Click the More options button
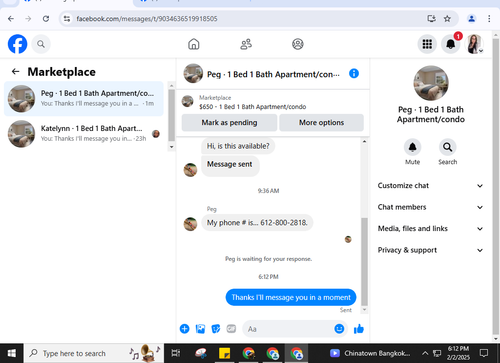Image resolution: width=500 pixels, height=363 pixels. coord(321,123)
